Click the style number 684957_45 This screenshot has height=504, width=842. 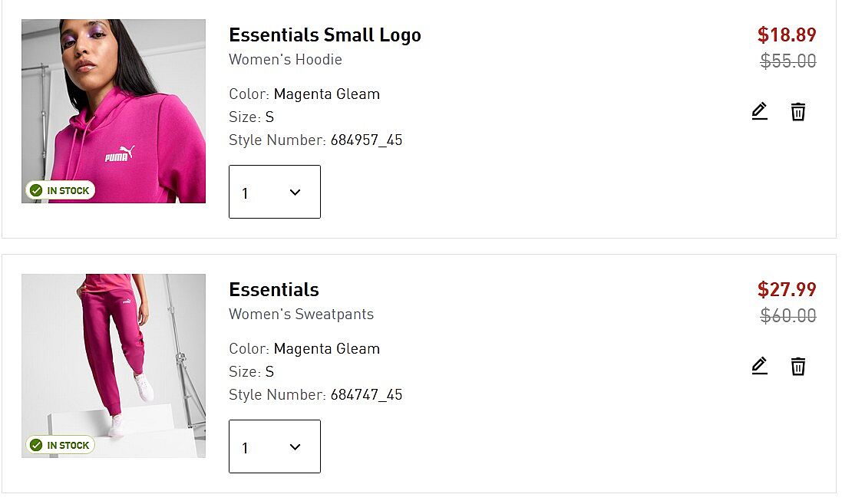tap(366, 140)
